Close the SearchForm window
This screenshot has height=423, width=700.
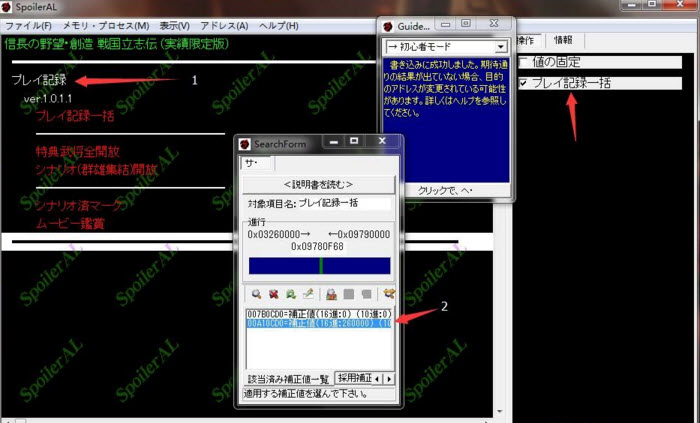pyautogui.click(x=382, y=141)
